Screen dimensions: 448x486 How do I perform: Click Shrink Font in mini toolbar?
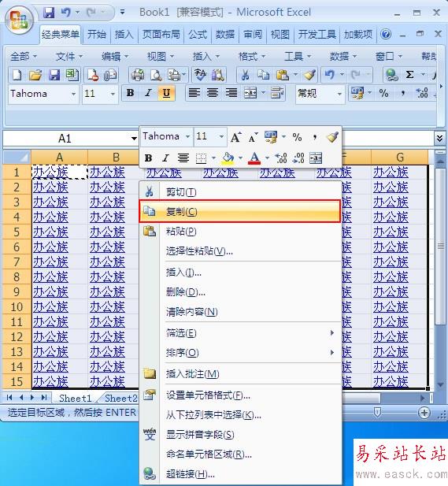pyautogui.click(x=253, y=137)
